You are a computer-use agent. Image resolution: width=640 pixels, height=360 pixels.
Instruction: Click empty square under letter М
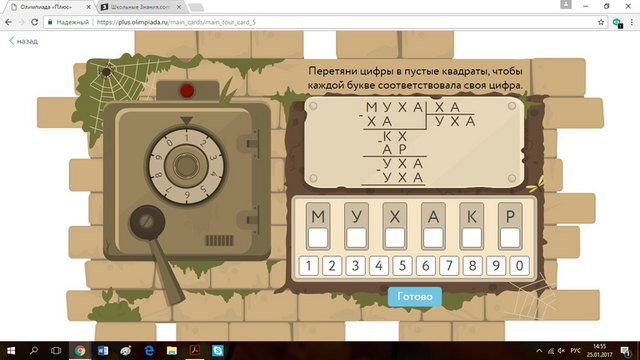318,238
